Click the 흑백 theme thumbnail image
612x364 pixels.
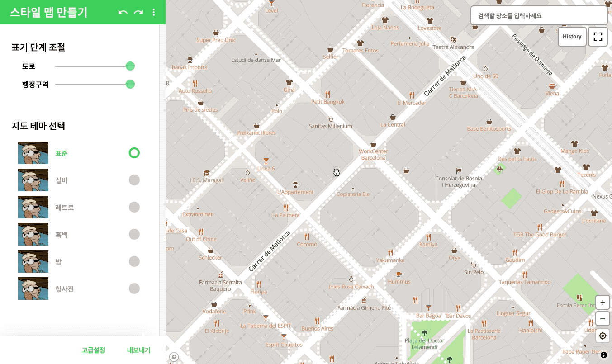pyautogui.click(x=33, y=234)
